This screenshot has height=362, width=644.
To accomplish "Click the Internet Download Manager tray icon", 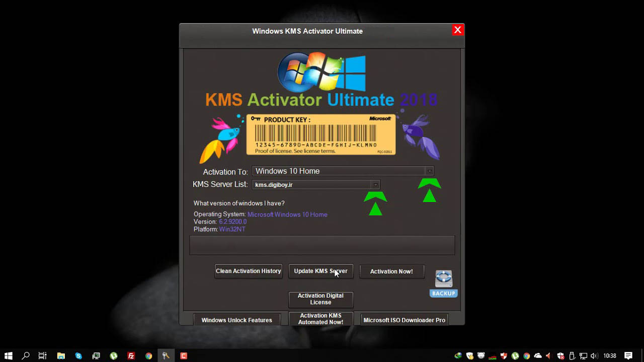I will (x=458, y=355).
